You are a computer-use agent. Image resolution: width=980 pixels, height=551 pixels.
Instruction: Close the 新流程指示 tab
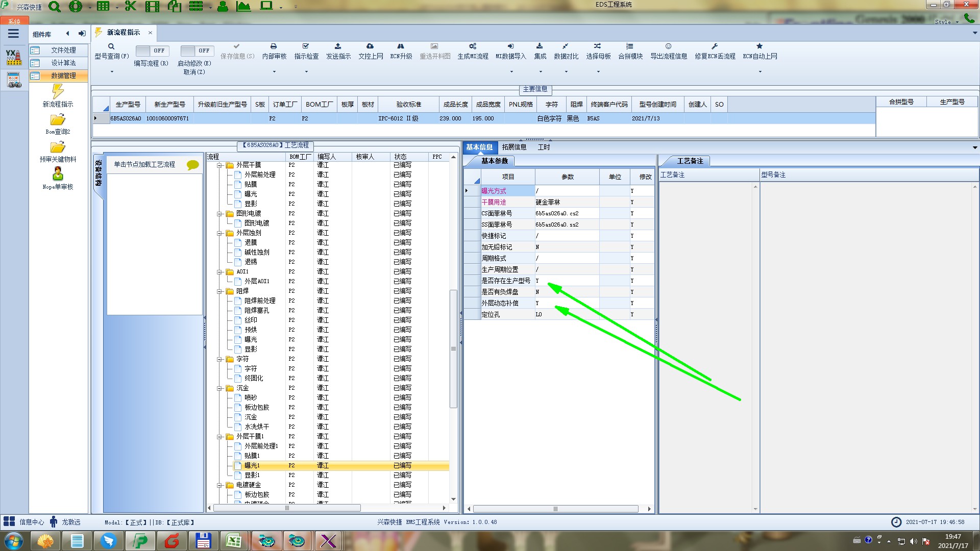coord(150,33)
